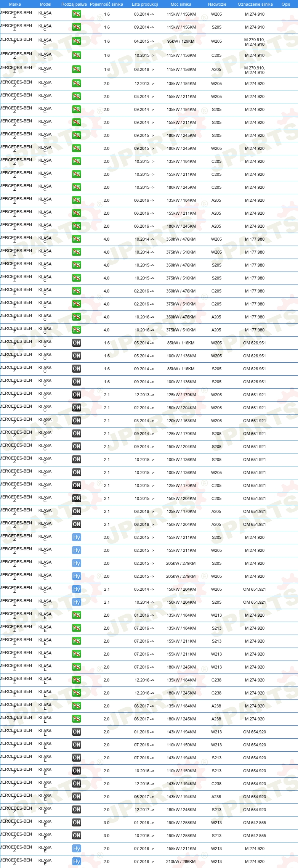Viewport: 298px width, 868px height.
Task: Click the ON icon in the W213 190kW / 258KM row
Action: 77,823
